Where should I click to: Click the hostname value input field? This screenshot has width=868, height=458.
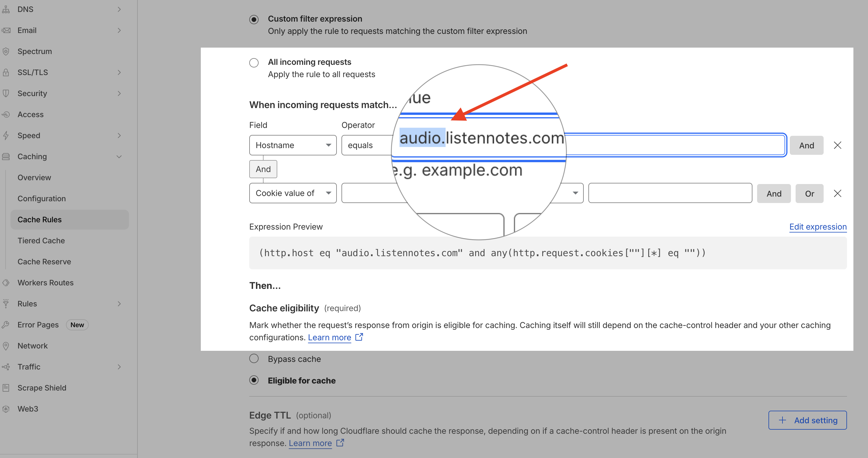coord(674,145)
